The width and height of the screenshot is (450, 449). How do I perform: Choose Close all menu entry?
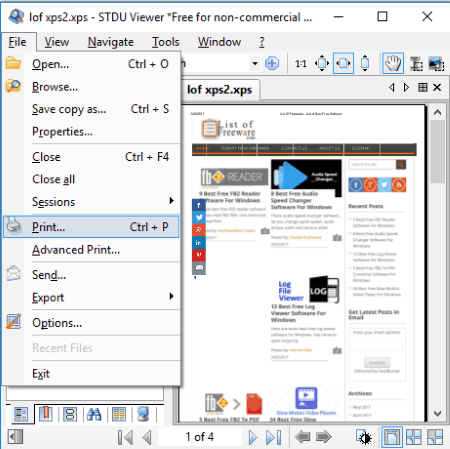[92, 179]
